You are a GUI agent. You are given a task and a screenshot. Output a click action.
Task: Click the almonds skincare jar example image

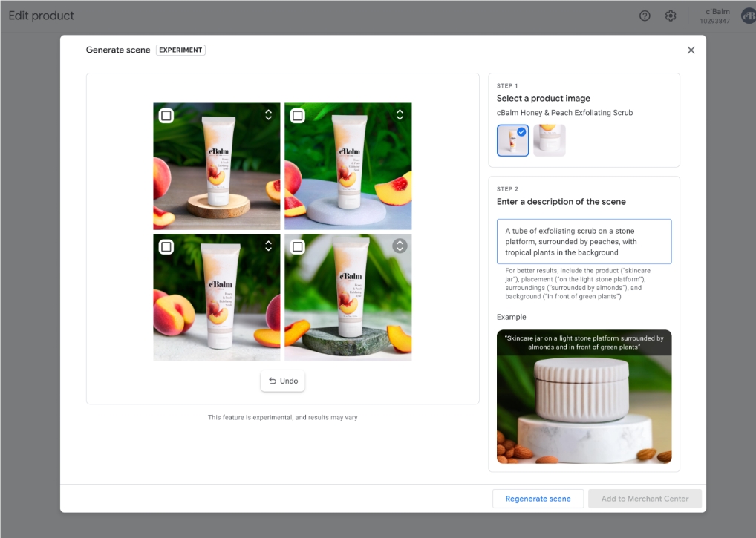(584, 397)
